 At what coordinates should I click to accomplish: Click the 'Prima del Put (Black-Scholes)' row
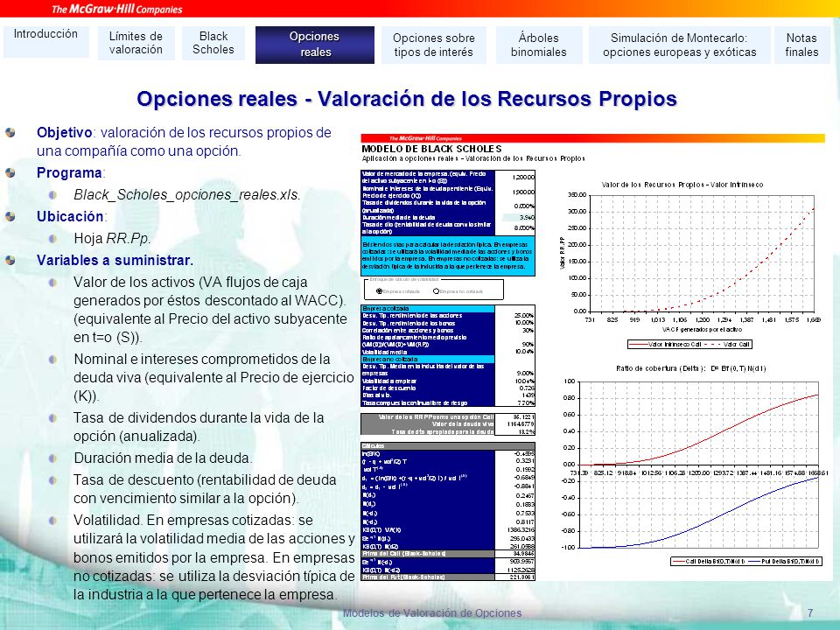coord(448,577)
